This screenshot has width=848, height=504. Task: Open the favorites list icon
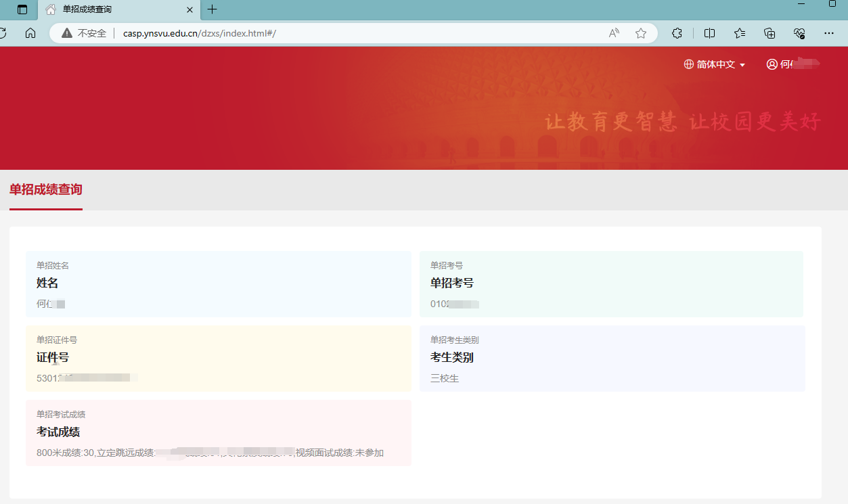pyautogui.click(x=740, y=33)
